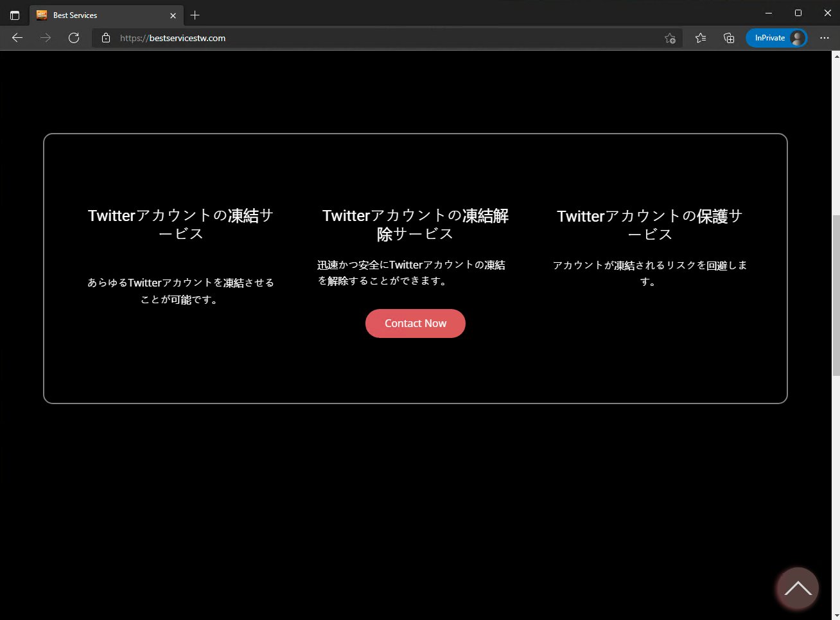Minimize the browser window
This screenshot has width=840, height=620.
(x=769, y=13)
